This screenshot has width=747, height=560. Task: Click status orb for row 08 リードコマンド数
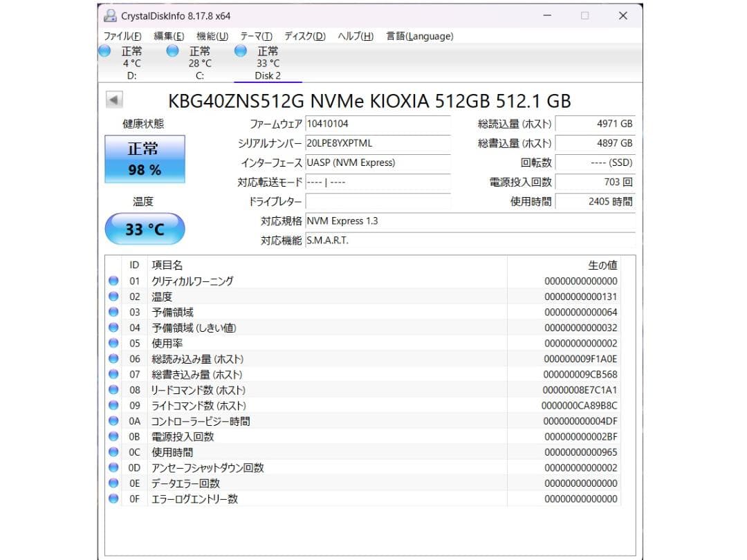point(113,389)
